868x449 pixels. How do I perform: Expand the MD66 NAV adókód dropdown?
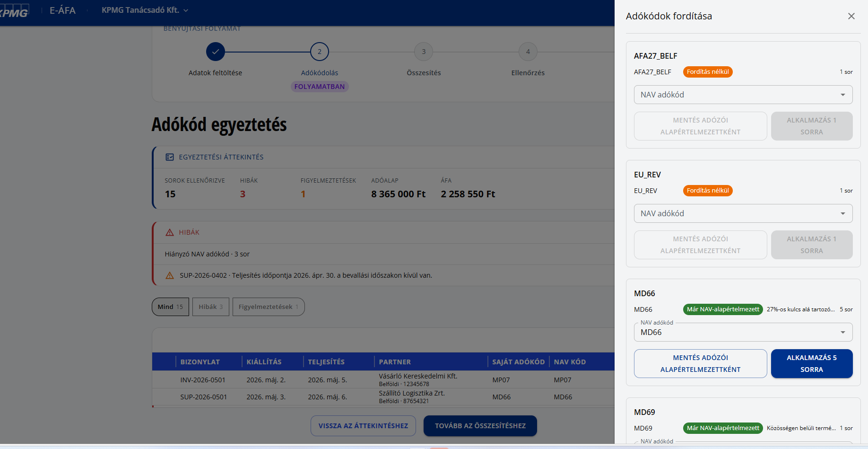(743, 332)
